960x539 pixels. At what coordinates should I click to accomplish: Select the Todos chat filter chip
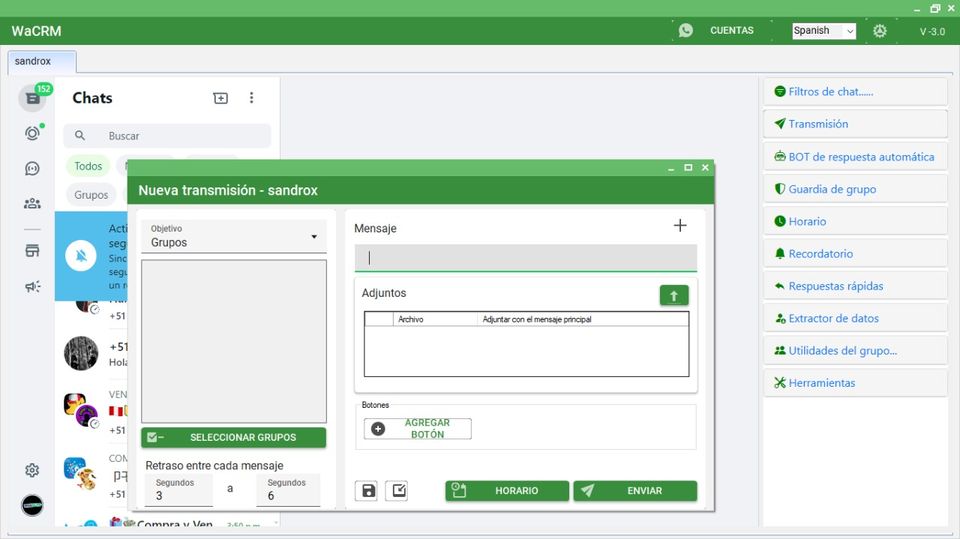88,166
